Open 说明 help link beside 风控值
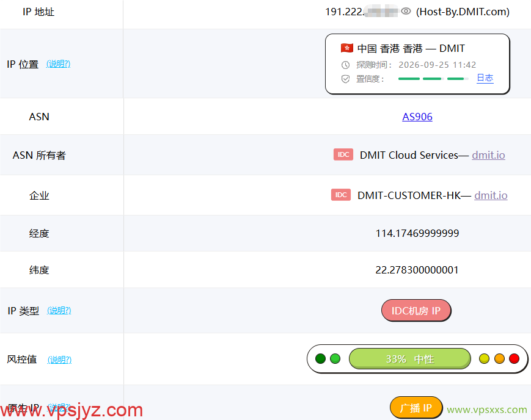531x420 pixels. point(59,360)
